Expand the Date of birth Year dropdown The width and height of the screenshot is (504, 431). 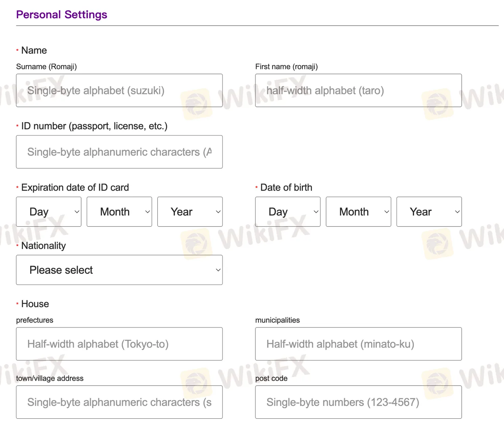point(429,212)
